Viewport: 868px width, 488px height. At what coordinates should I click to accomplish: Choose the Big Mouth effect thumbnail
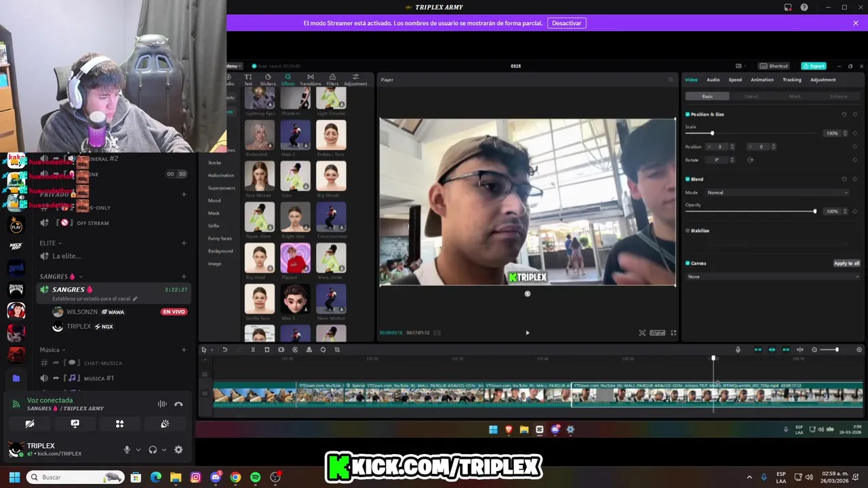[x=331, y=176]
